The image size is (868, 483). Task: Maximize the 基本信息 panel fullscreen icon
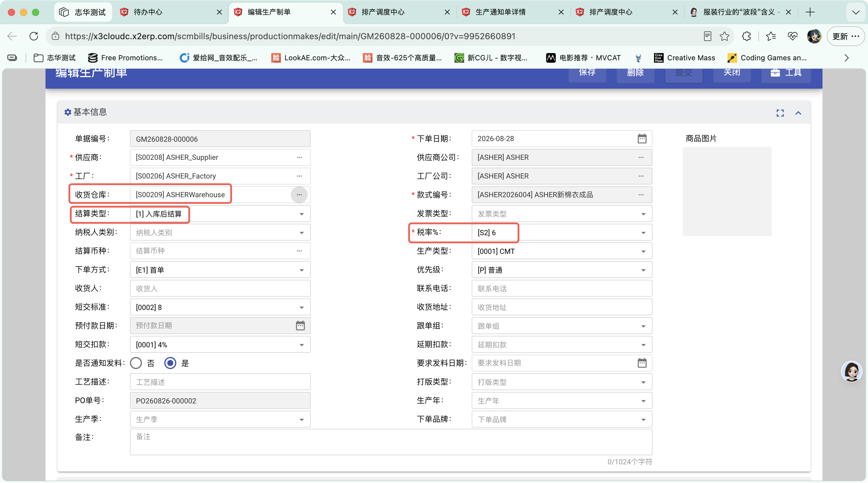coord(780,113)
